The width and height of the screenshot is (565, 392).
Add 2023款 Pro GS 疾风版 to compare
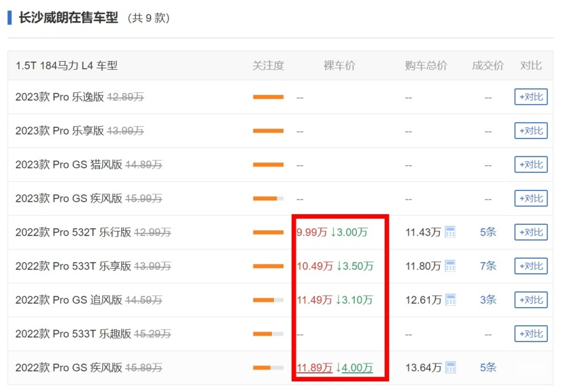tap(531, 198)
